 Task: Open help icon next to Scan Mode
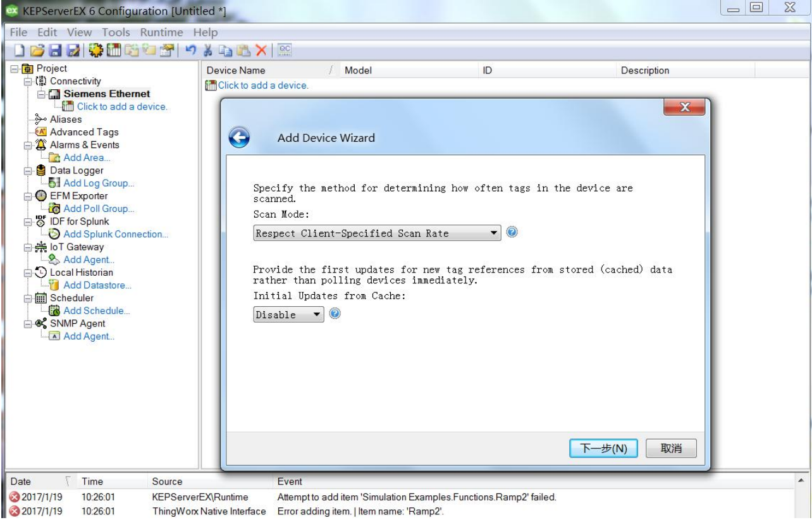click(x=512, y=233)
